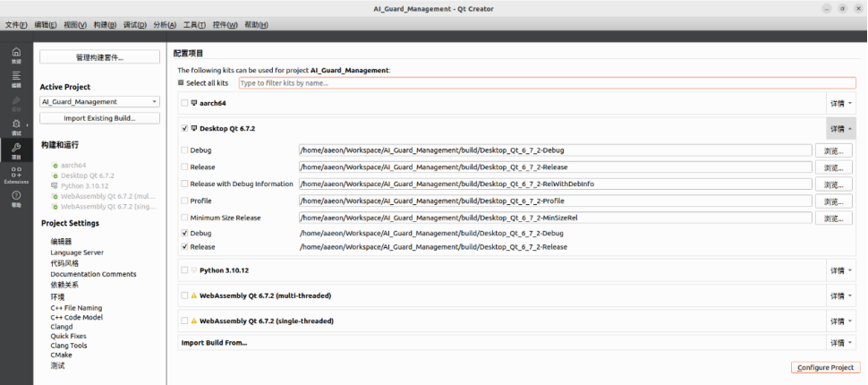Open the 视图(V) menu

pyautogui.click(x=75, y=25)
